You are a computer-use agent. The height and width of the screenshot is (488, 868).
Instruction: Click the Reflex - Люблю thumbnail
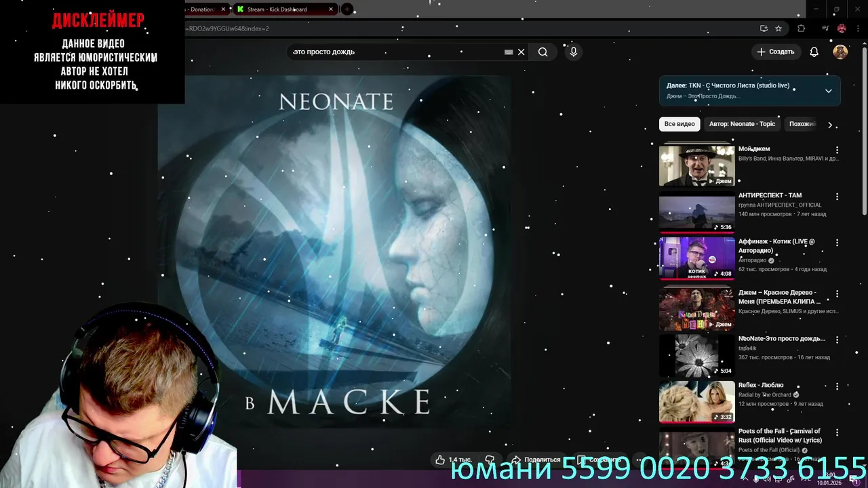coord(696,402)
